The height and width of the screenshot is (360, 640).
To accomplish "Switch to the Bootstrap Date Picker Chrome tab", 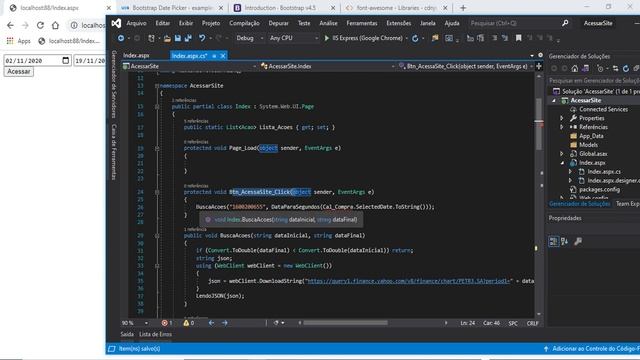I will tap(172, 8).
